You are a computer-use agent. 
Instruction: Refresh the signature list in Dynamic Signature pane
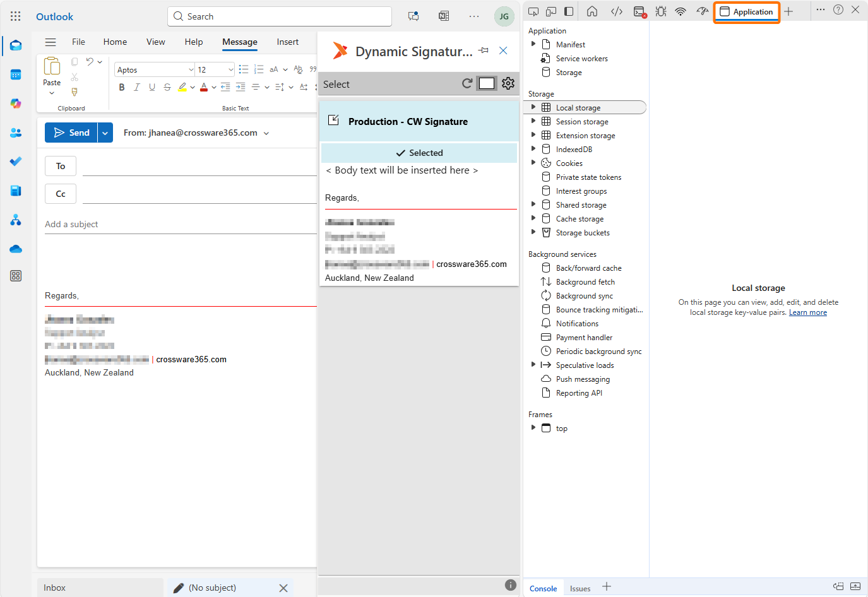point(467,83)
